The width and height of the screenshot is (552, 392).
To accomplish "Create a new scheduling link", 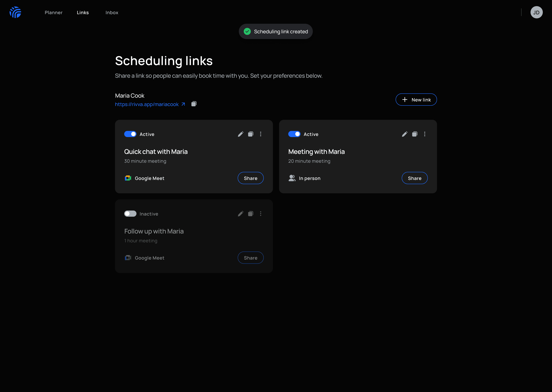I will (416, 100).
